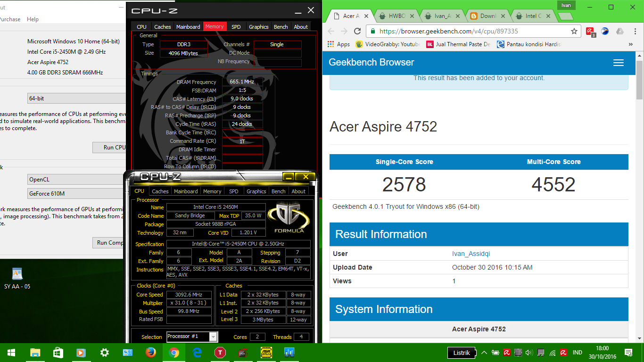Image resolution: width=644 pixels, height=362 pixels.
Task: Click the Chrome page vertical scrollbar
Action: click(640, 80)
